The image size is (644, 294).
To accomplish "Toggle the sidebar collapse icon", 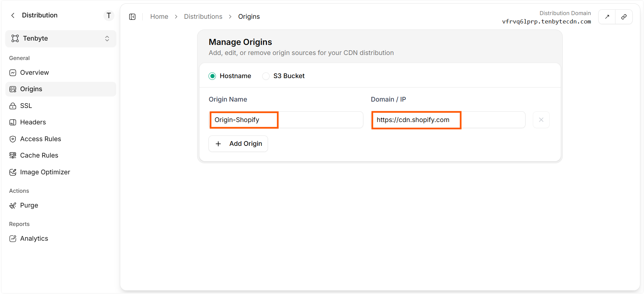I will coord(132,17).
